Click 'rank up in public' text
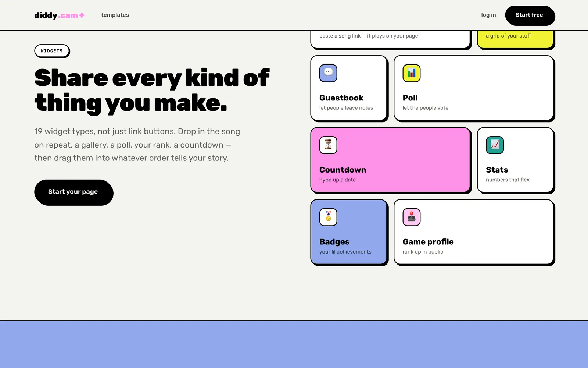The image size is (588, 368). (423, 252)
